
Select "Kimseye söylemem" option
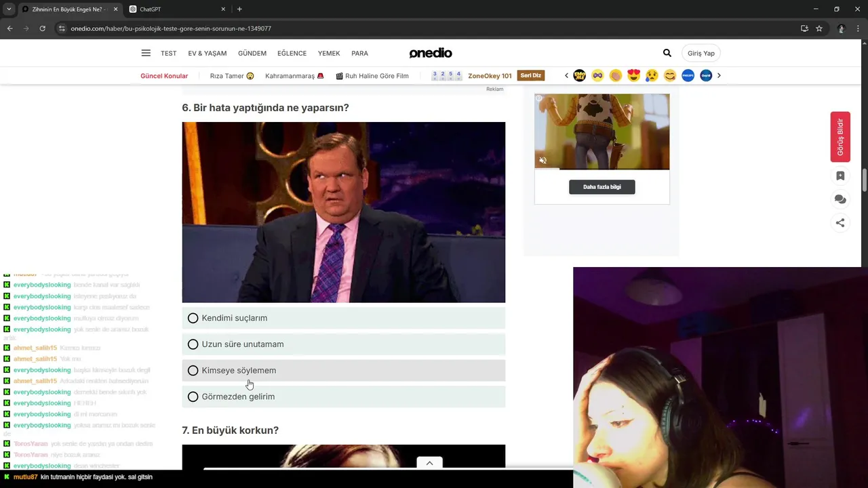point(343,371)
